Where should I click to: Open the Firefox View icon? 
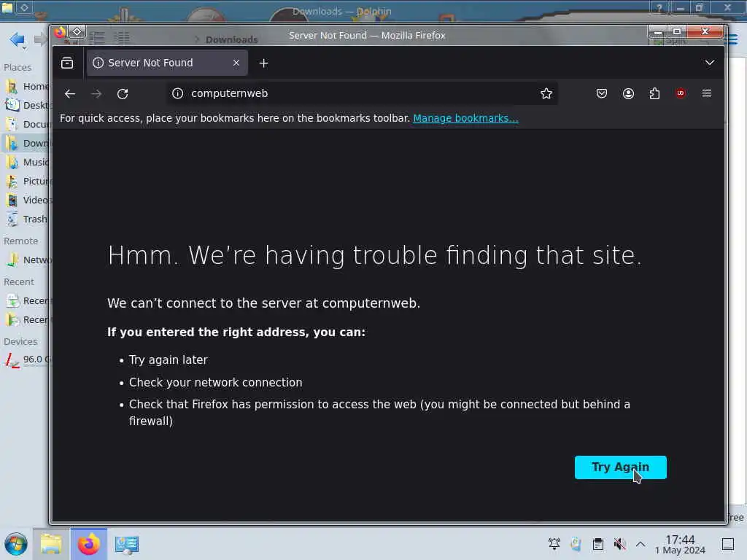[x=67, y=63]
